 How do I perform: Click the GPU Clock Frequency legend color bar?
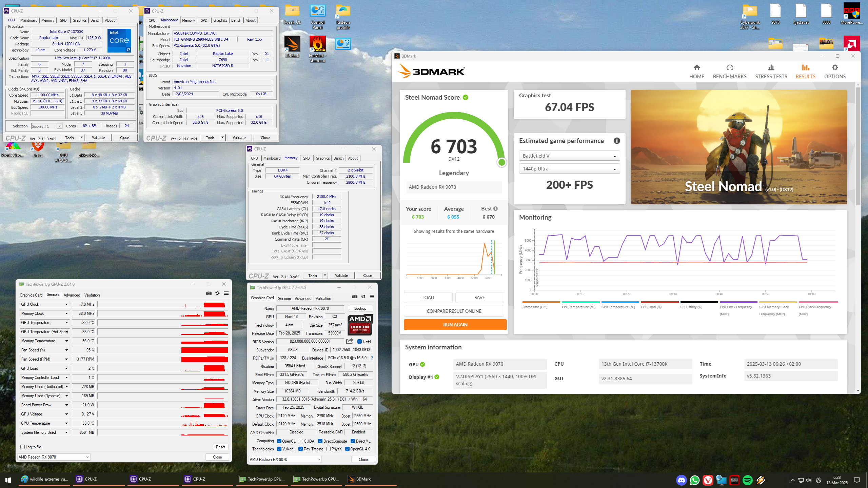818,302
